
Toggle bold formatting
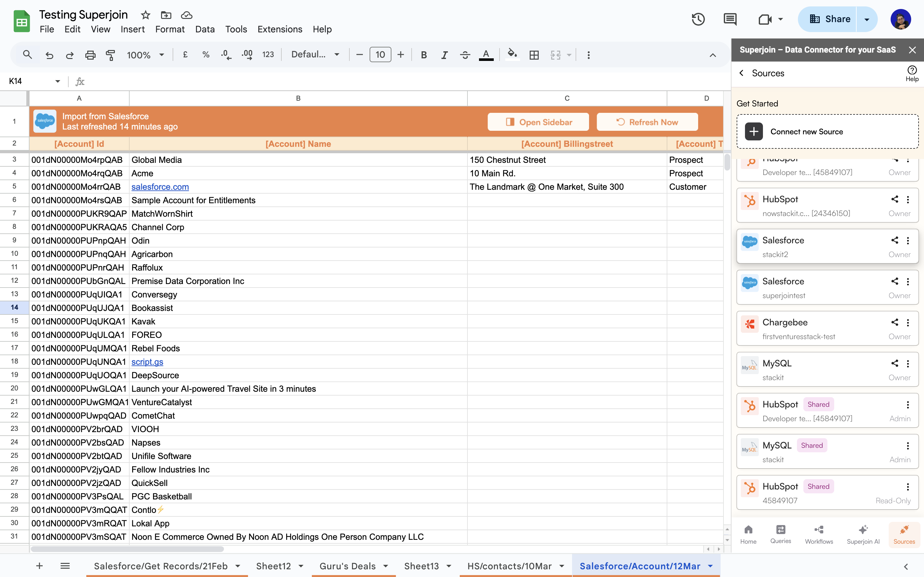(424, 55)
